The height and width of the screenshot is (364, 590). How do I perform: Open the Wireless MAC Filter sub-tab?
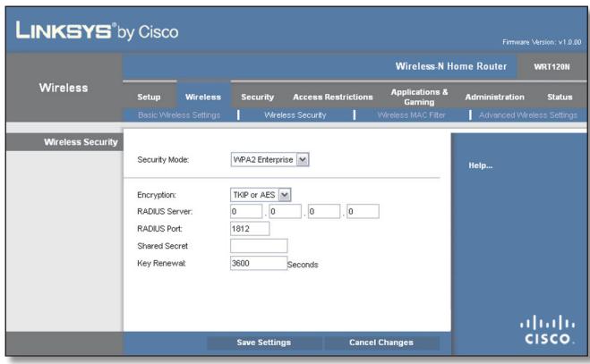coord(411,115)
